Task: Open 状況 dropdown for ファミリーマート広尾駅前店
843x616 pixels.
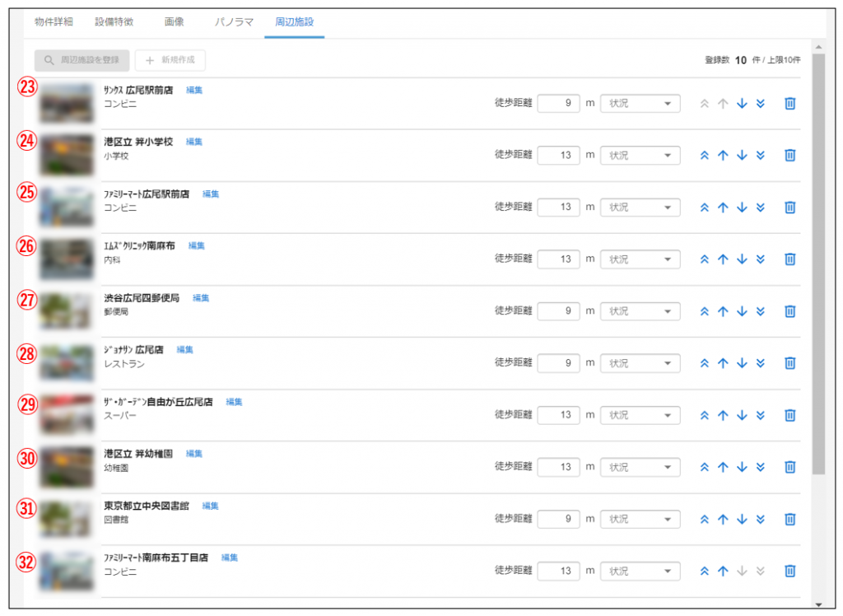Action: [640, 208]
